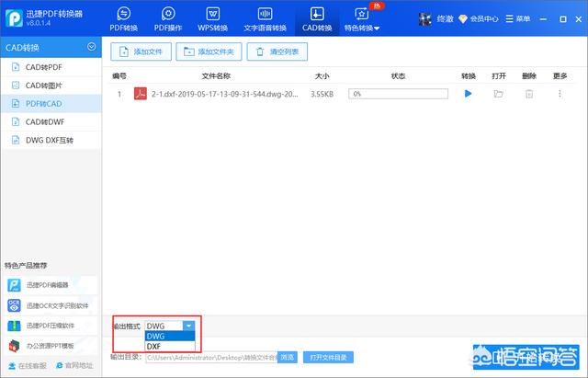The image size is (588, 378).
Task: Open the PDF转换 tab
Action: [124, 18]
